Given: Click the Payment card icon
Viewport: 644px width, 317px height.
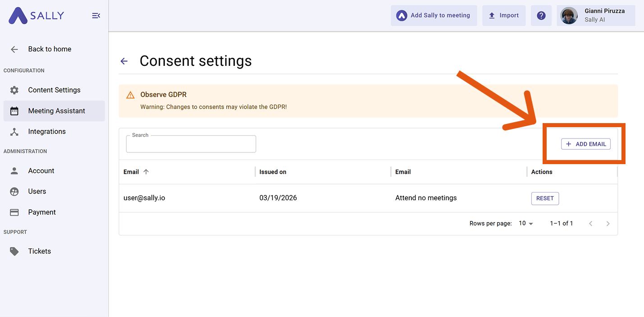Looking at the screenshot, I should click(14, 212).
